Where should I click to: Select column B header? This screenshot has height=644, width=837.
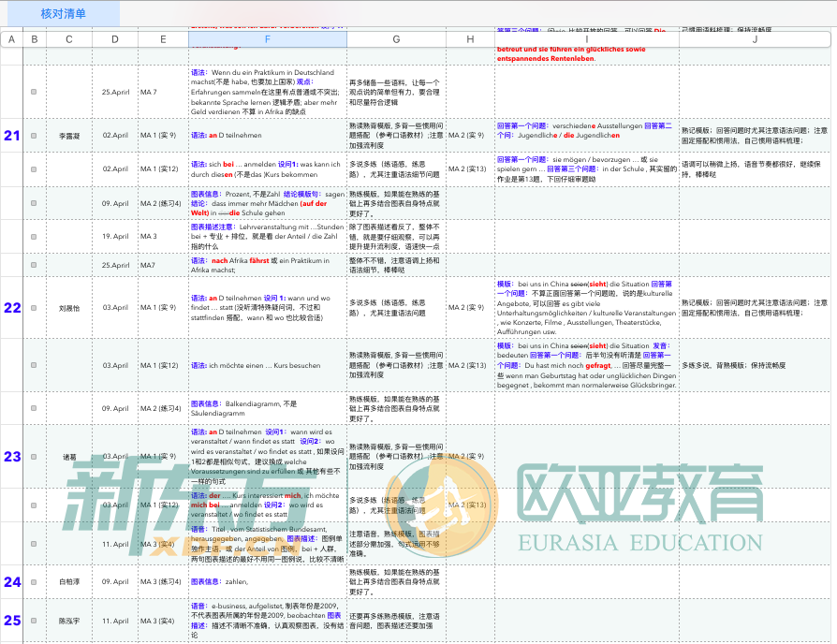click(x=35, y=39)
